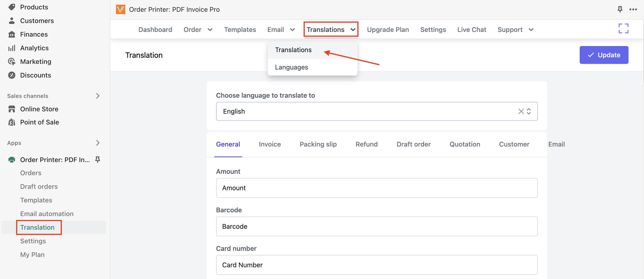This screenshot has height=279, width=644.
Task: Select Languages from the dropdown menu
Action: pos(291,67)
